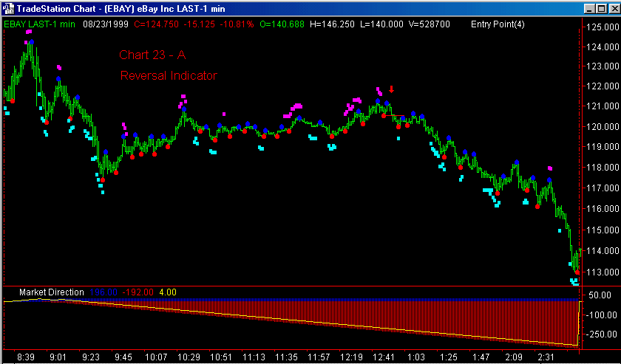Screen dimensions: 621x364
Task: Maximize the TradeStation Chart window
Action: coord(601,9)
